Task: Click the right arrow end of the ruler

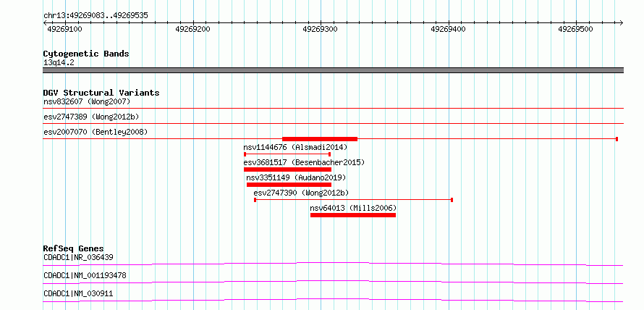Action: (621, 22)
